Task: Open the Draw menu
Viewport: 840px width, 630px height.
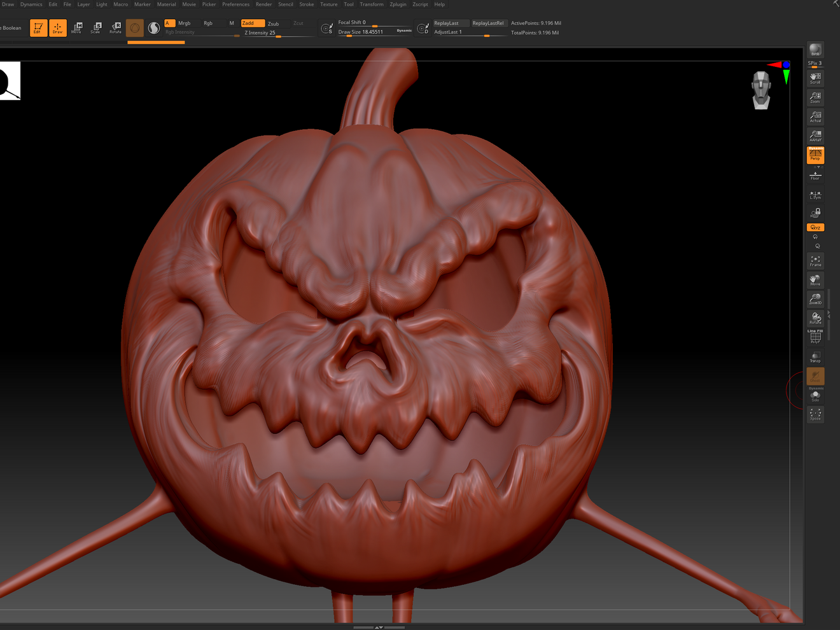Action: (8, 4)
